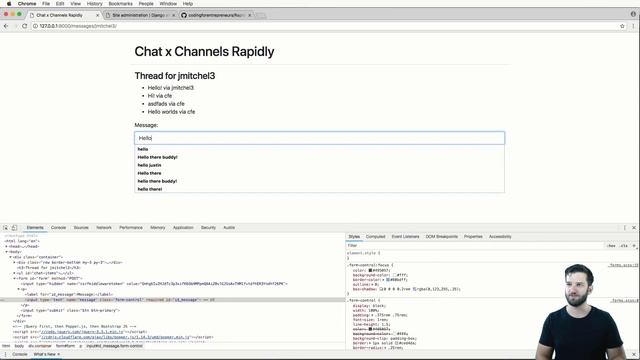Select the div.container breadcrumb
This screenshot has height=360, width=640.
(40, 346)
